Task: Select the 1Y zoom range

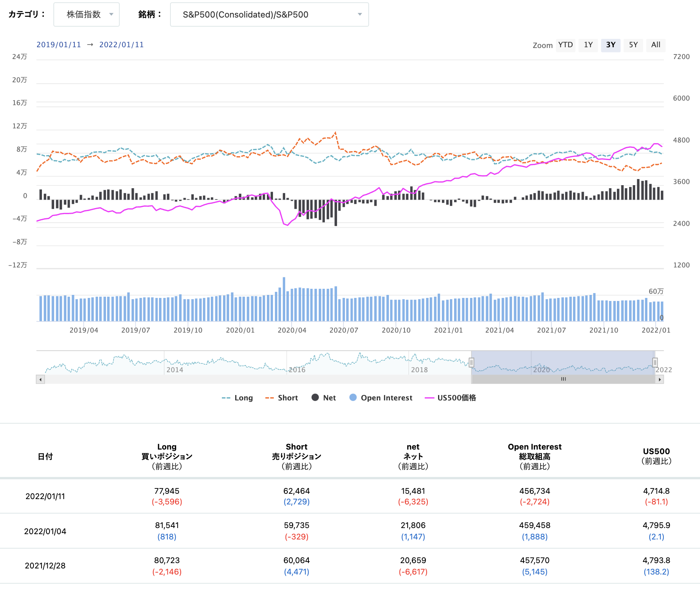Action: coord(588,45)
